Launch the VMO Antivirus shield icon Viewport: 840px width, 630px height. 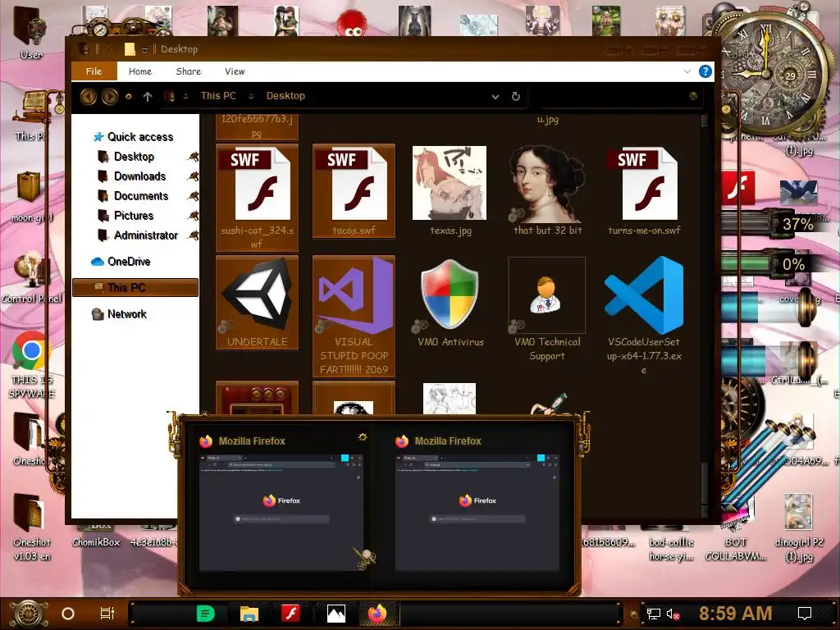(x=450, y=303)
